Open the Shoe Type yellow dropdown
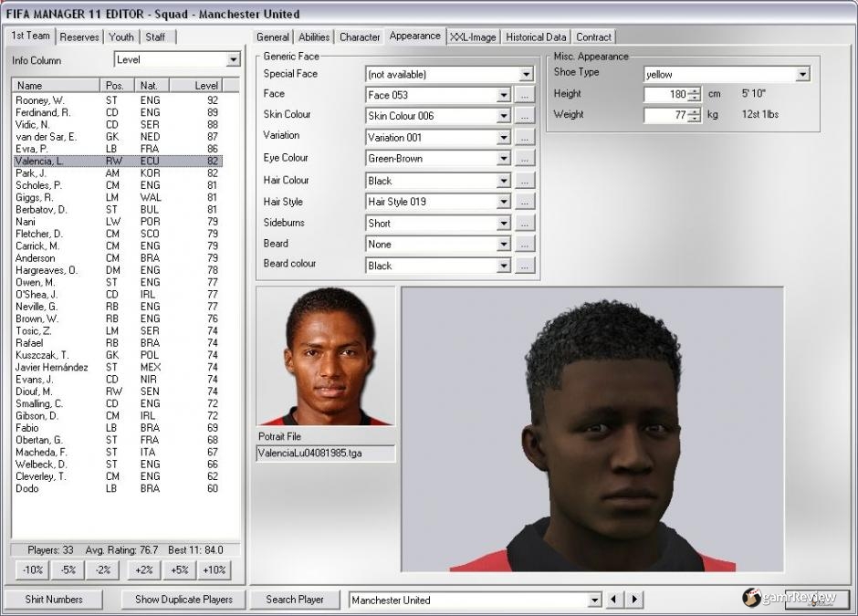Viewport: 858px width, 616px height. point(802,75)
